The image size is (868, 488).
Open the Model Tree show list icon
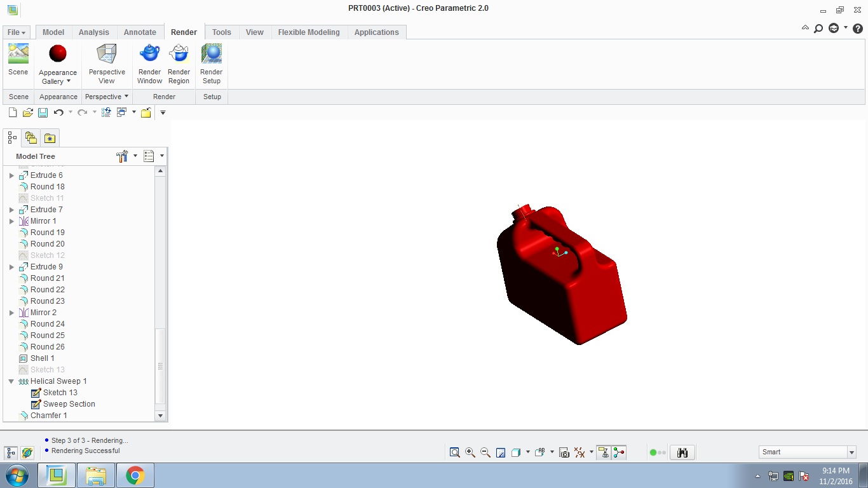pos(149,156)
